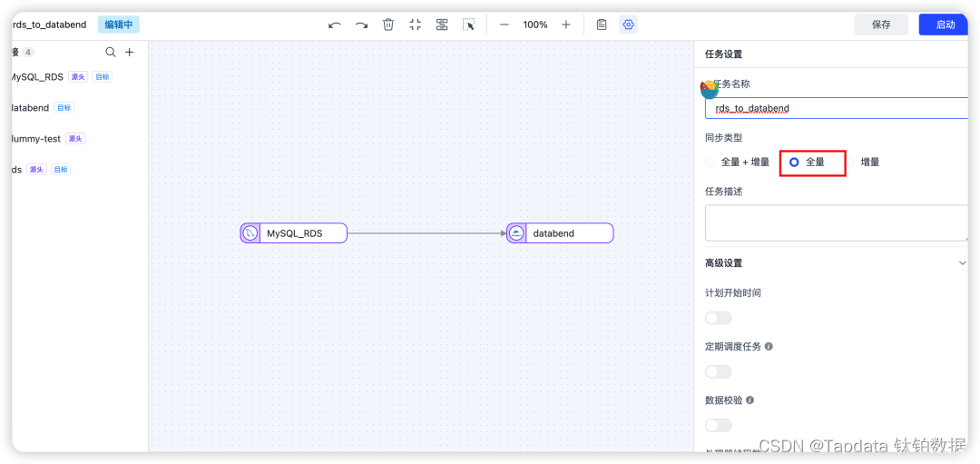Screen dimensions: 980x464
Task: Click 源头 tag beside MySQL_RDS
Action: [x=78, y=77]
